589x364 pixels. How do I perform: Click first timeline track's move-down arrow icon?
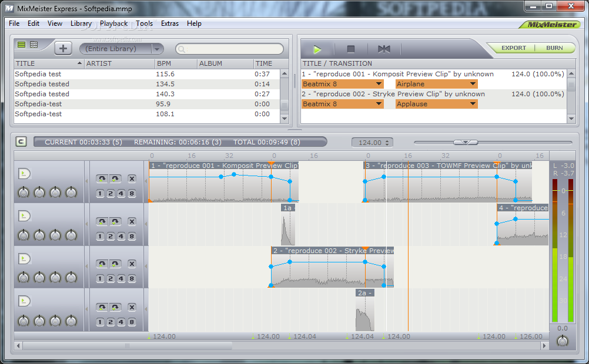coord(115,178)
